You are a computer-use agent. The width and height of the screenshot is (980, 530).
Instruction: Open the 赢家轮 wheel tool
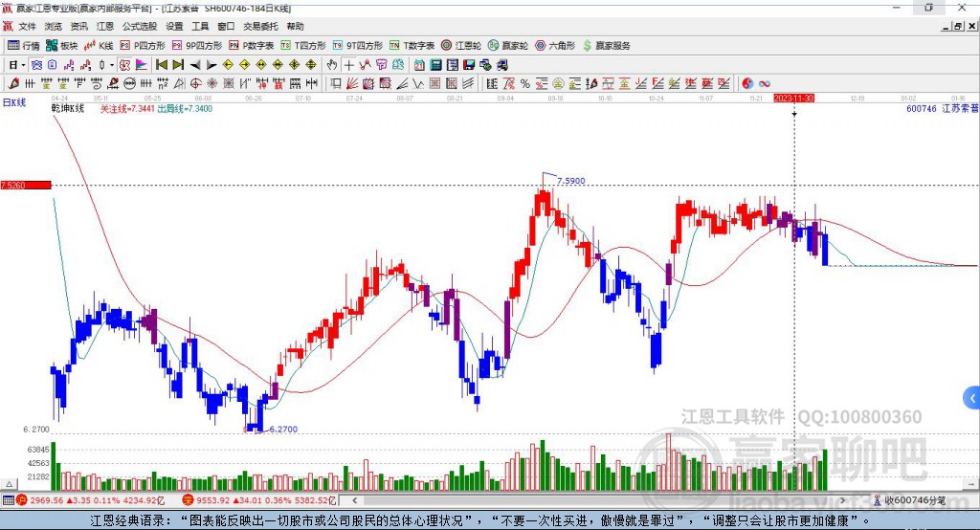click(x=508, y=46)
